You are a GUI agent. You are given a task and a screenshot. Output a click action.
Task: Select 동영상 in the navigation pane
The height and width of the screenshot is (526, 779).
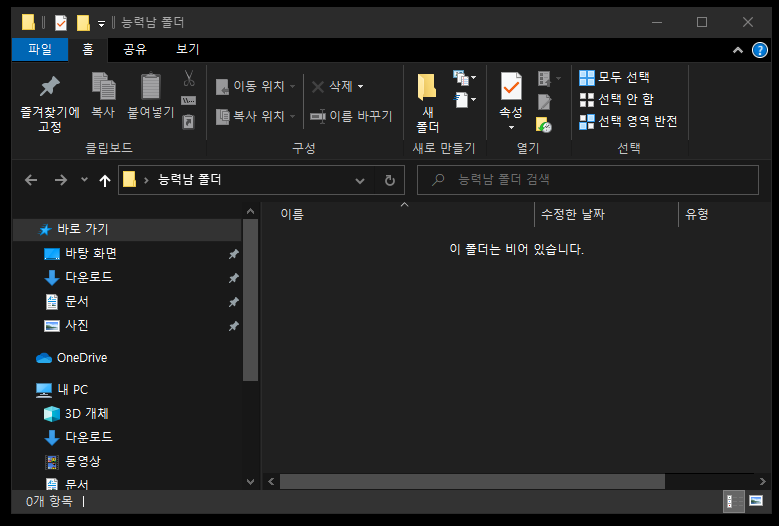click(x=73, y=461)
